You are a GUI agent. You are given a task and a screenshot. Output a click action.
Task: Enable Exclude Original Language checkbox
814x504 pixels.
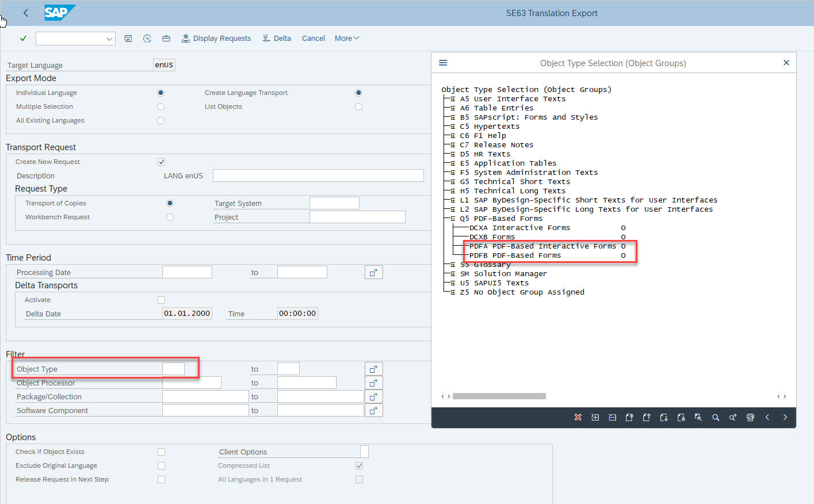click(x=161, y=465)
